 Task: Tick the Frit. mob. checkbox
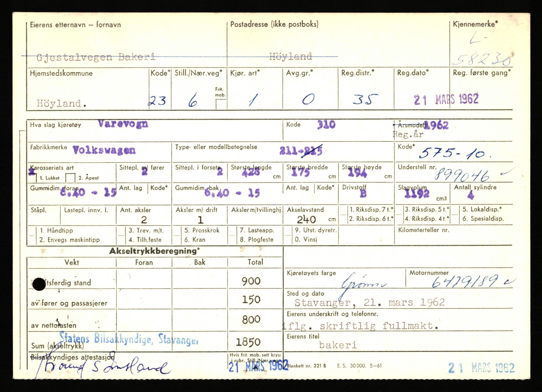click(x=221, y=104)
